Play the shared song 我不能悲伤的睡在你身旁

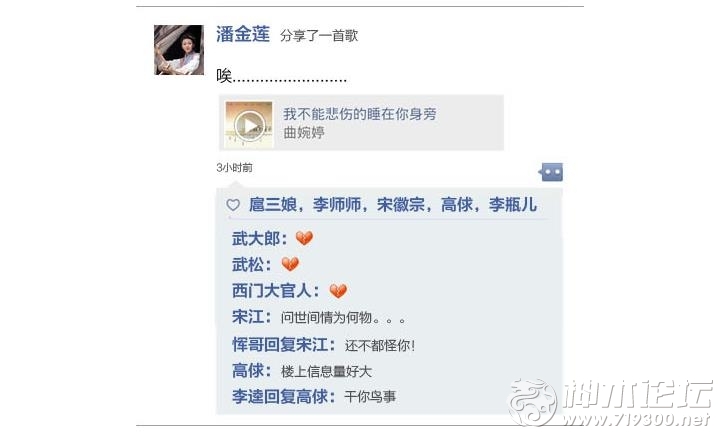tap(249, 125)
